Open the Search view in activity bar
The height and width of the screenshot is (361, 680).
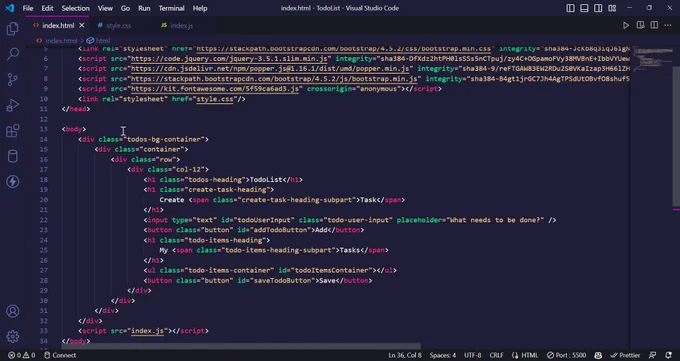pyautogui.click(x=13, y=54)
